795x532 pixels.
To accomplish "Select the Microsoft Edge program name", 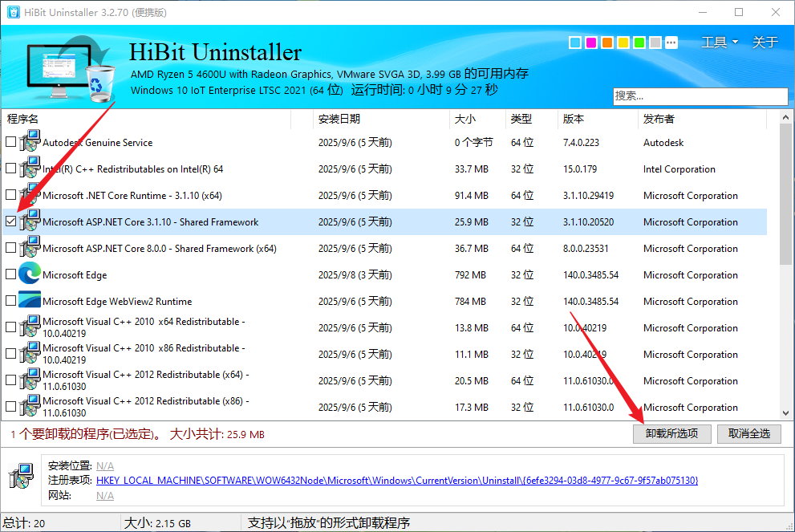I will pyautogui.click(x=75, y=275).
